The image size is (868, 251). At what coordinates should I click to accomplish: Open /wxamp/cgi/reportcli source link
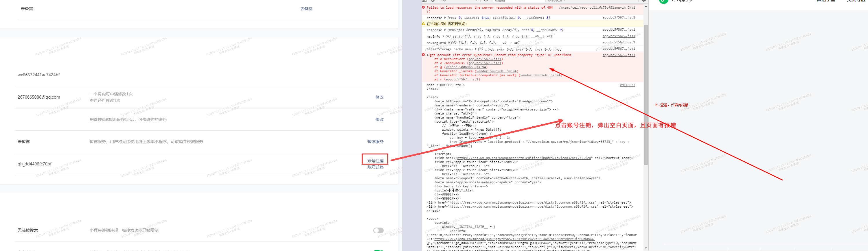pos(597,8)
